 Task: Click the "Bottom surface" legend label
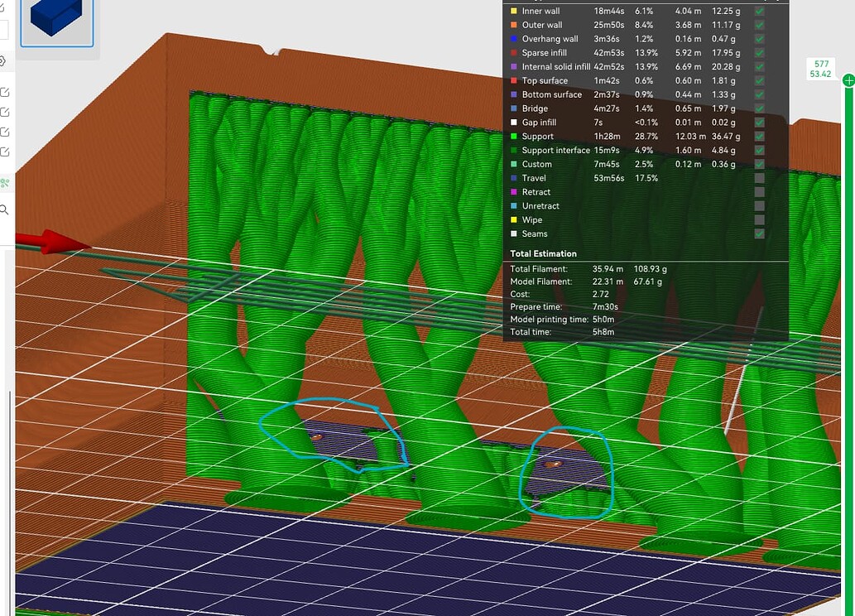552,94
